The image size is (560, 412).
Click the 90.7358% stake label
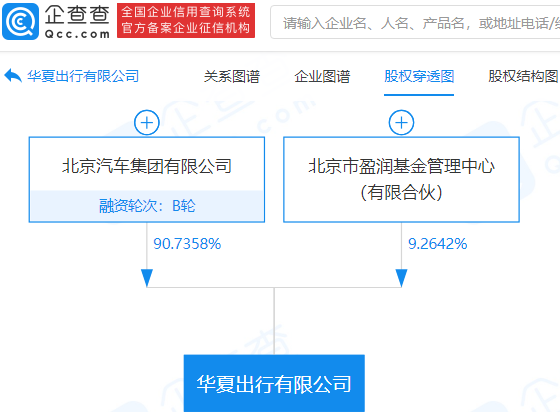point(187,244)
